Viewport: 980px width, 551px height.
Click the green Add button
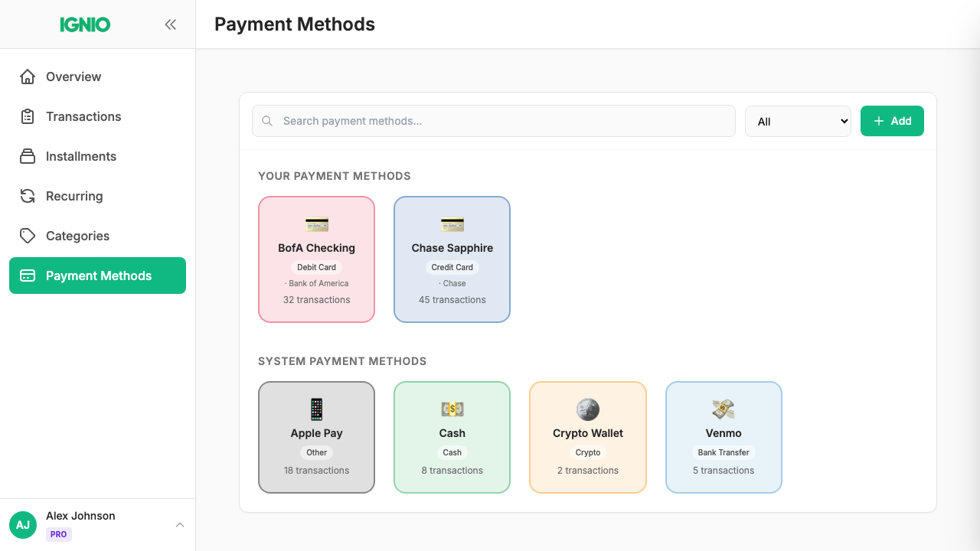pyautogui.click(x=892, y=121)
